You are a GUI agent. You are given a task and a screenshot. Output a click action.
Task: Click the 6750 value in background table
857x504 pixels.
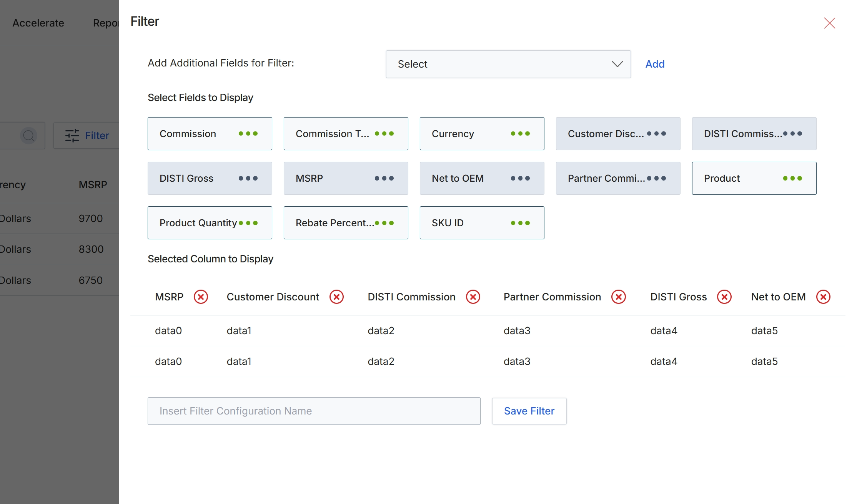click(x=91, y=280)
